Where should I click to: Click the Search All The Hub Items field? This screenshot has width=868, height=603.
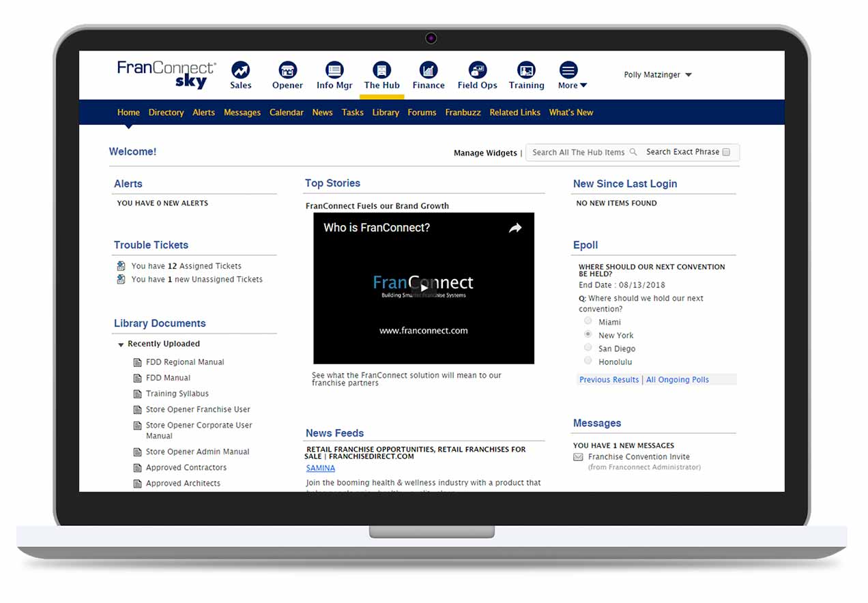[579, 152]
